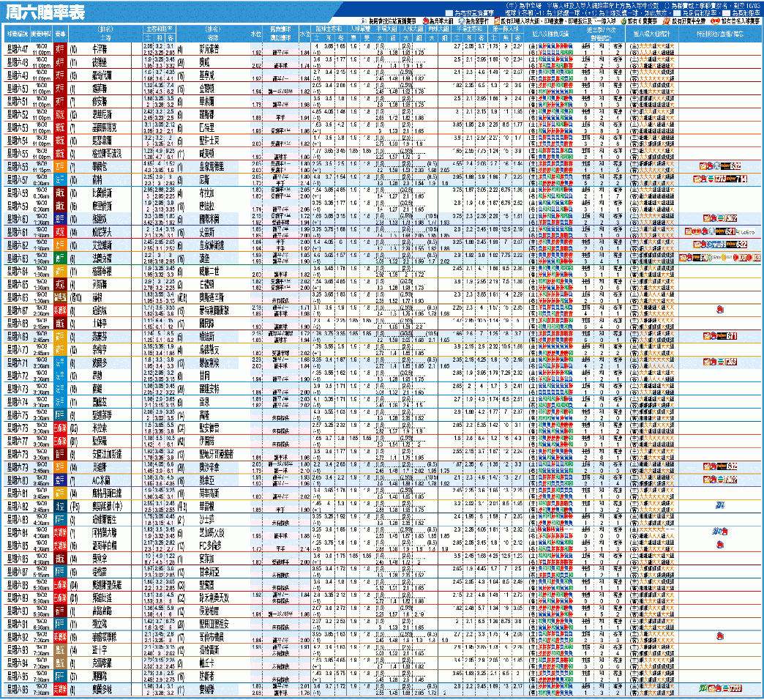The width and height of the screenshot is (764, 700).
Task: Select the league badge in the 藍十字 row
Action: [60, 649]
